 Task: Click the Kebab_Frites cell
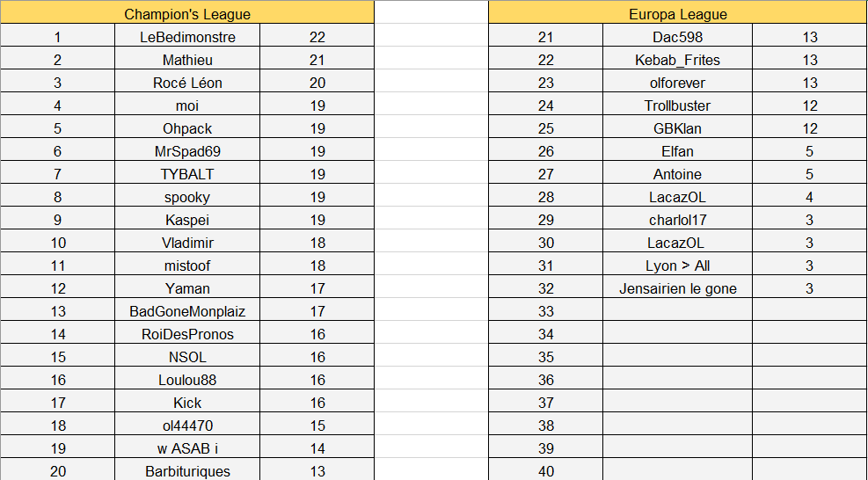pos(678,60)
